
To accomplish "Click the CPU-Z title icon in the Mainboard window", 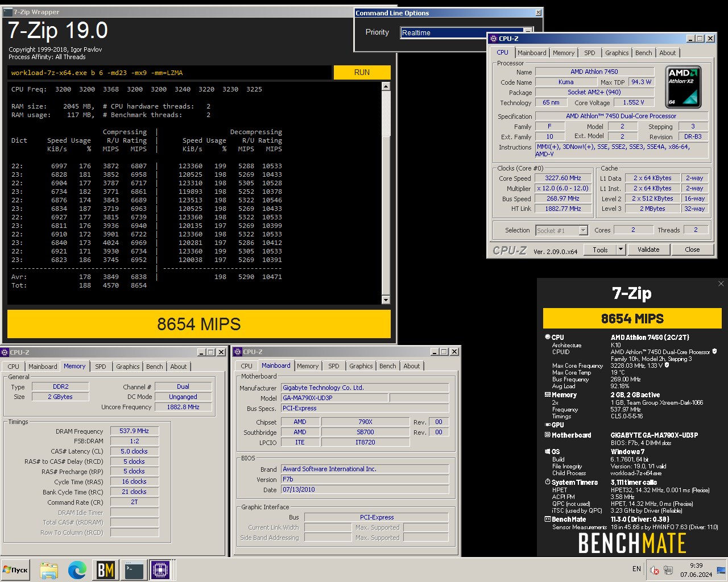I will [238, 352].
